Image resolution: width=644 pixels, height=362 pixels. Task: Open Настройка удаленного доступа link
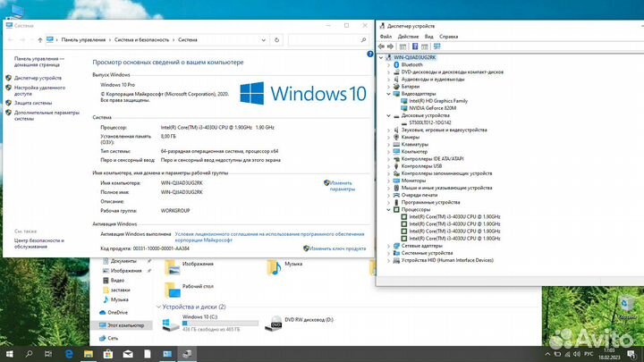coord(39,90)
